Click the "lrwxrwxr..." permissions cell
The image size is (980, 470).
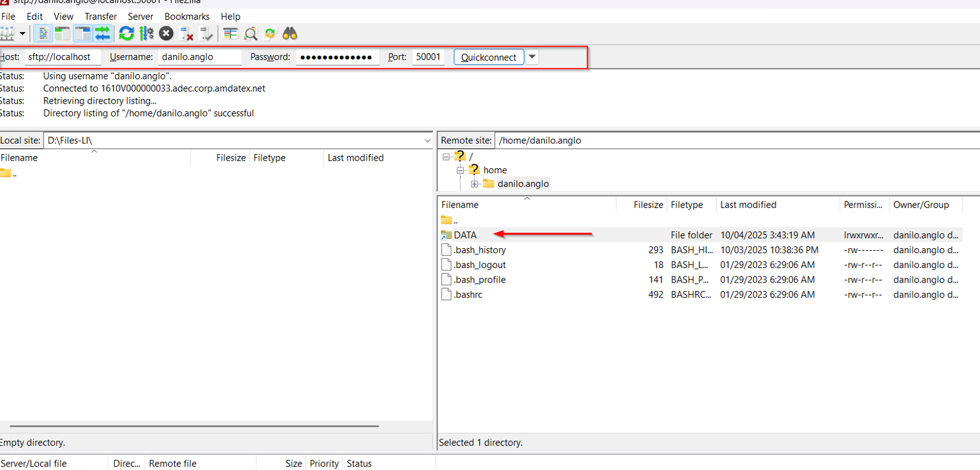[x=864, y=235]
